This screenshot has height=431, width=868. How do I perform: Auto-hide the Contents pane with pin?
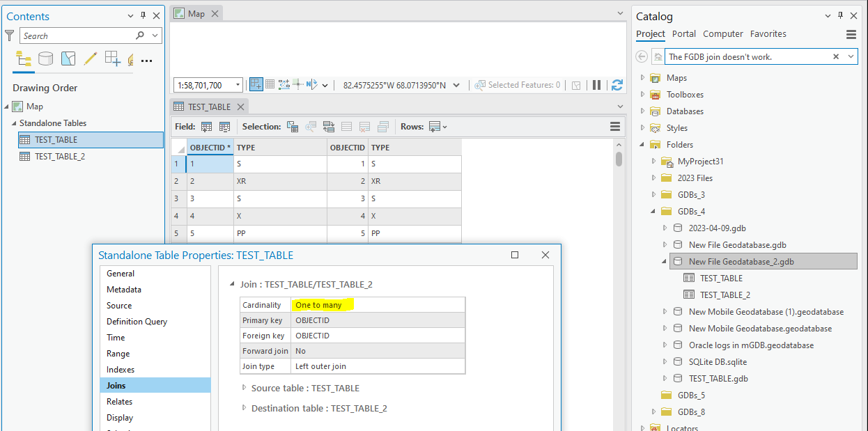[144, 16]
